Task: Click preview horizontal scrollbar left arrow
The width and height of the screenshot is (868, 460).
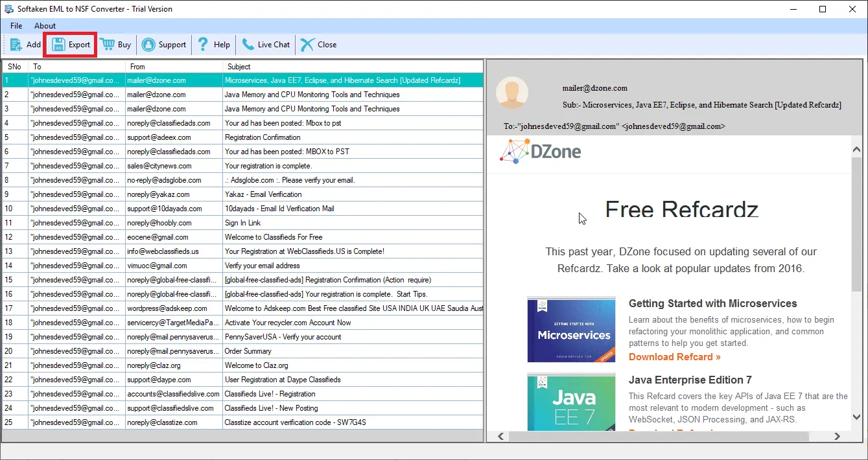Action: [500, 437]
